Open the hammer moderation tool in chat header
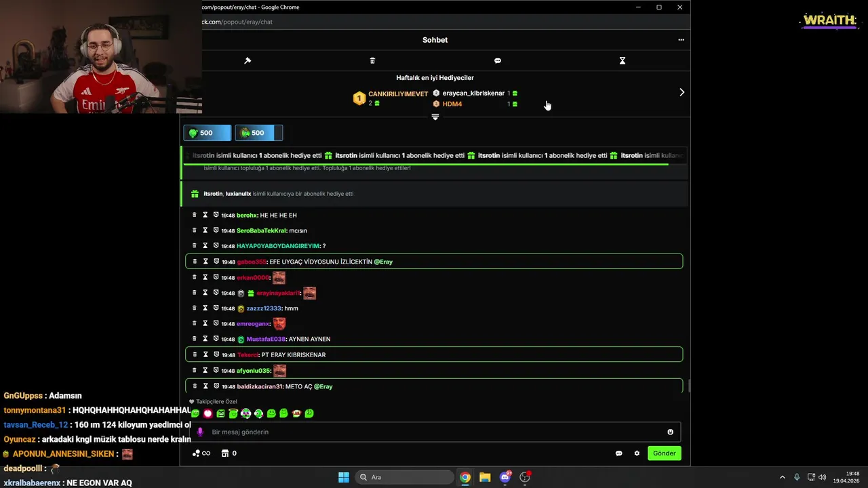Screen dimensions: 868x488 point(248,60)
